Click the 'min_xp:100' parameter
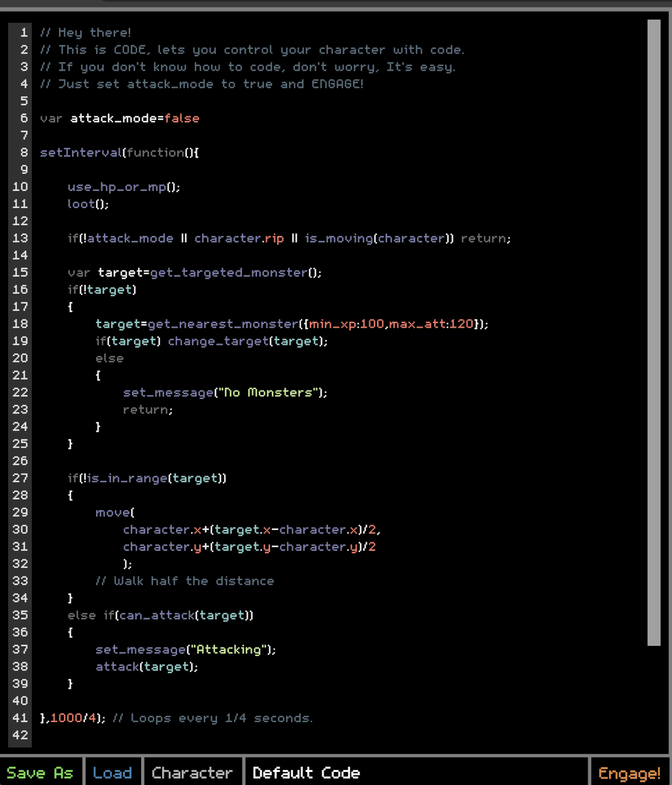 coord(346,324)
